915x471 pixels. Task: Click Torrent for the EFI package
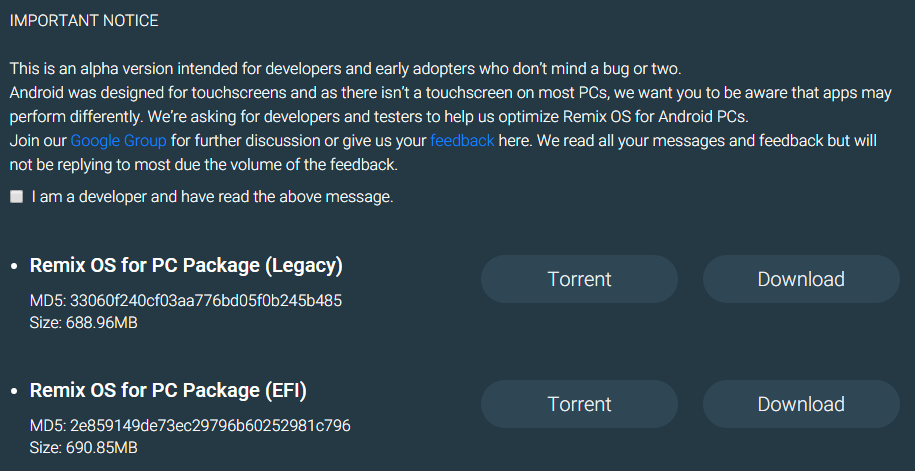(x=579, y=404)
